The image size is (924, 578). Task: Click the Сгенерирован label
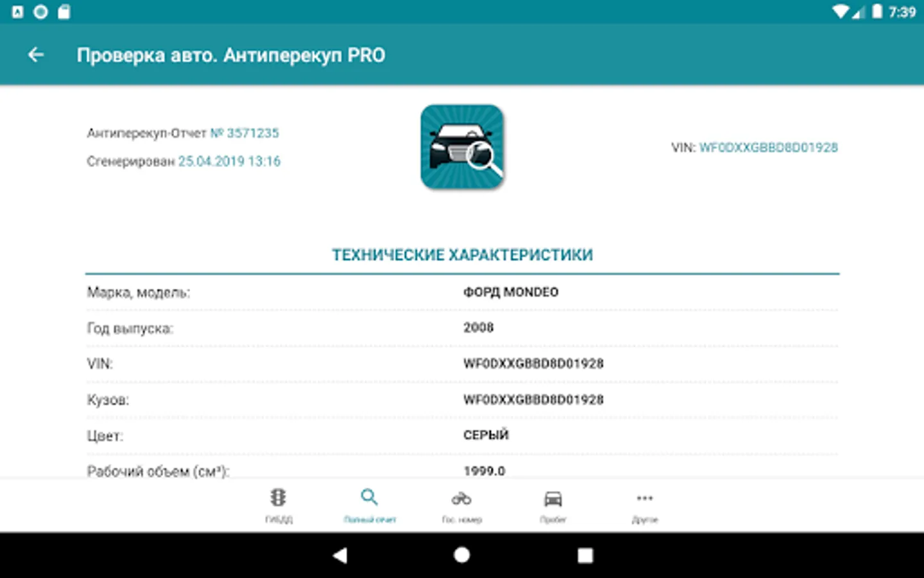(131, 161)
